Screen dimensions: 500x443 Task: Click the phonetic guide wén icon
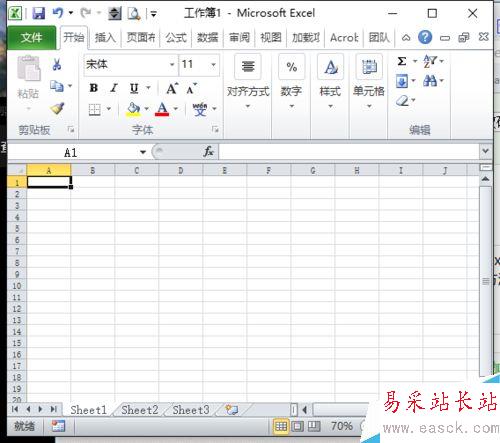(x=200, y=109)
